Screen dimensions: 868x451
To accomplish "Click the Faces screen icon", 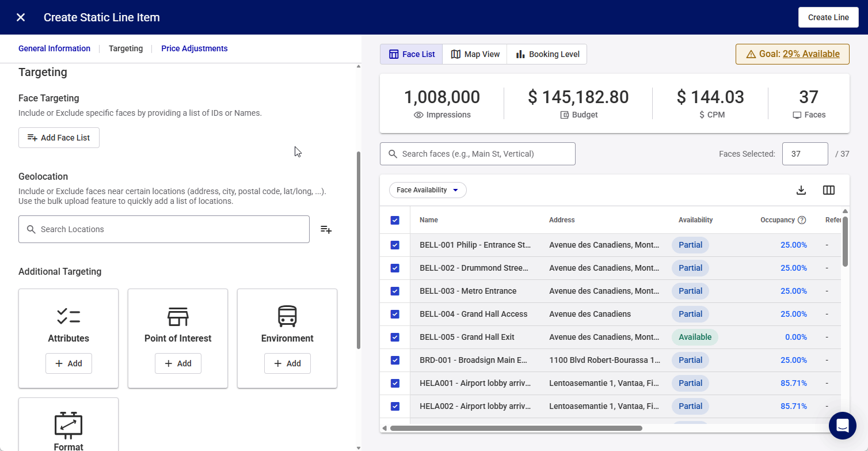I will click(797, 115).
